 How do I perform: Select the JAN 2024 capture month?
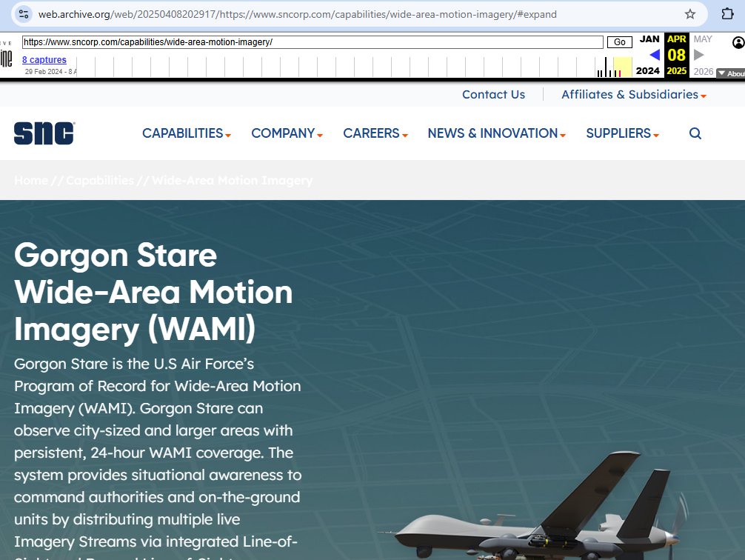pyautogui.click(x=649, y=39)
